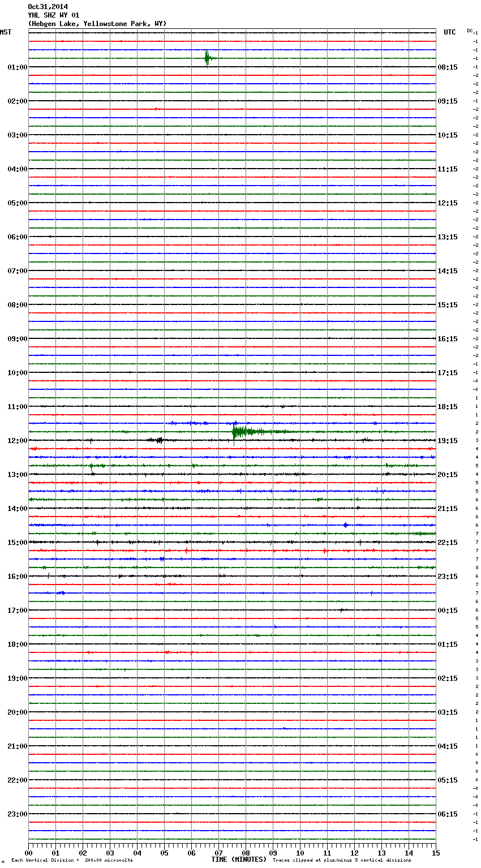
Task: Click the TIME (MINUTES) axis title
Action: tap(239, 860)
